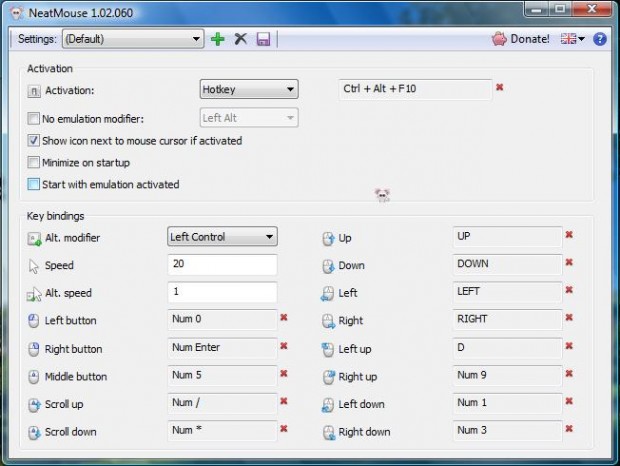Click the save settings floppy disk icon
Image resolution: width=620 pixels, height=466 pixels.
click(x=263, y=39)
